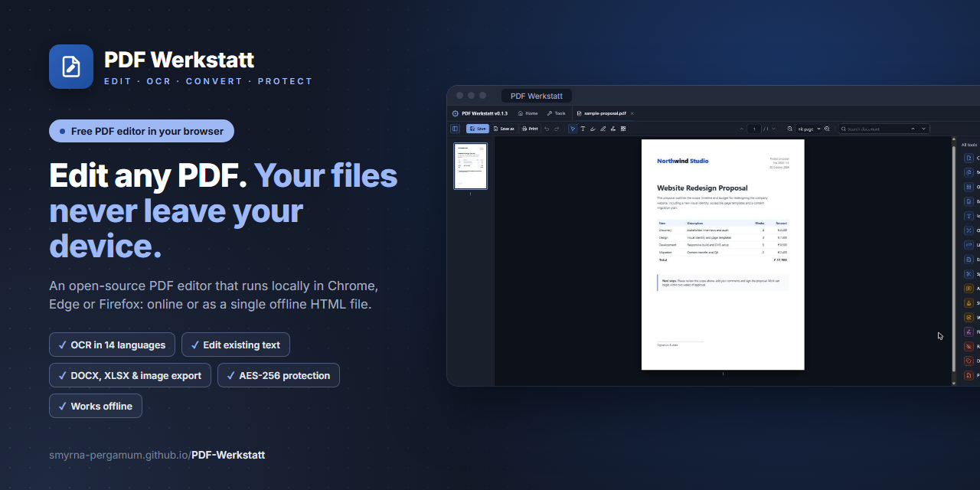Click the first tool icon under All tools

click(x=969, y=158)
